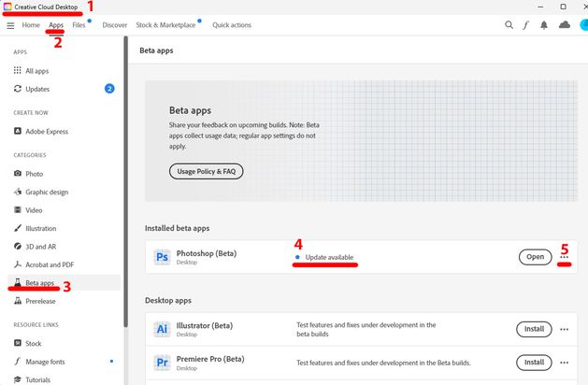
Task: Select Updates in the sidebar
Action: [38, 89]
